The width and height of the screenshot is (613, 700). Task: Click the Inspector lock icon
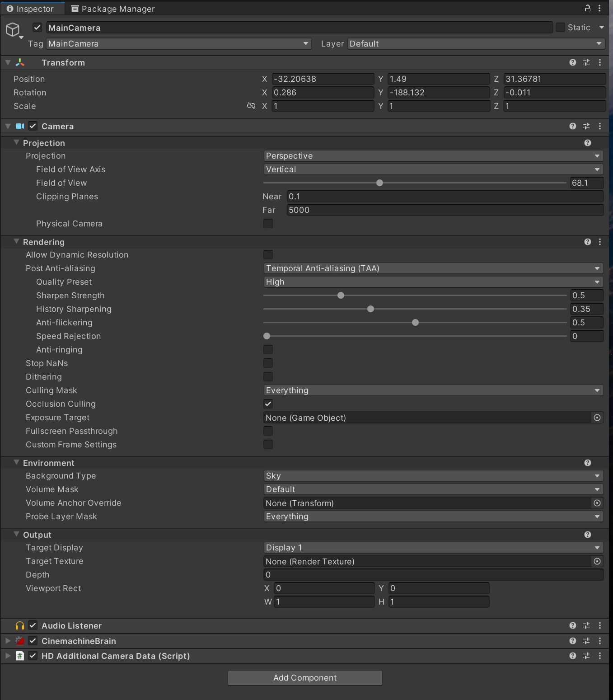[x=588, y=8]
